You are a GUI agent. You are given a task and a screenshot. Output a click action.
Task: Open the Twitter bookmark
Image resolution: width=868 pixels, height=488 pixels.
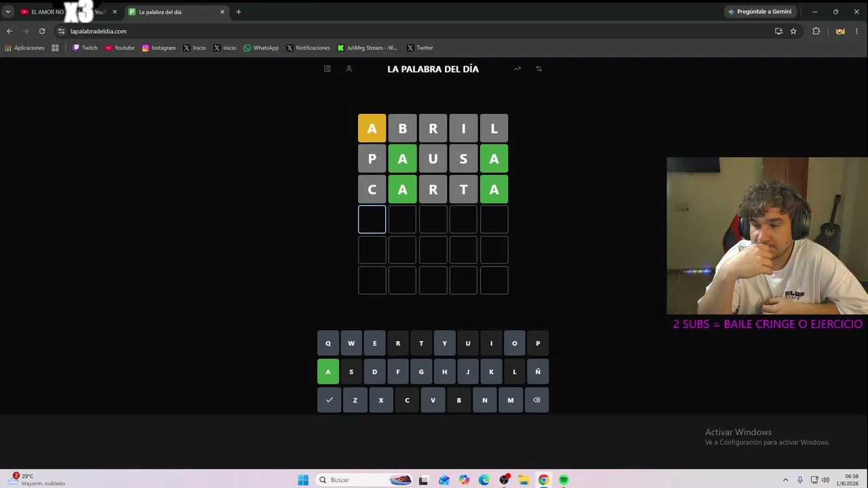click(420, 48)
